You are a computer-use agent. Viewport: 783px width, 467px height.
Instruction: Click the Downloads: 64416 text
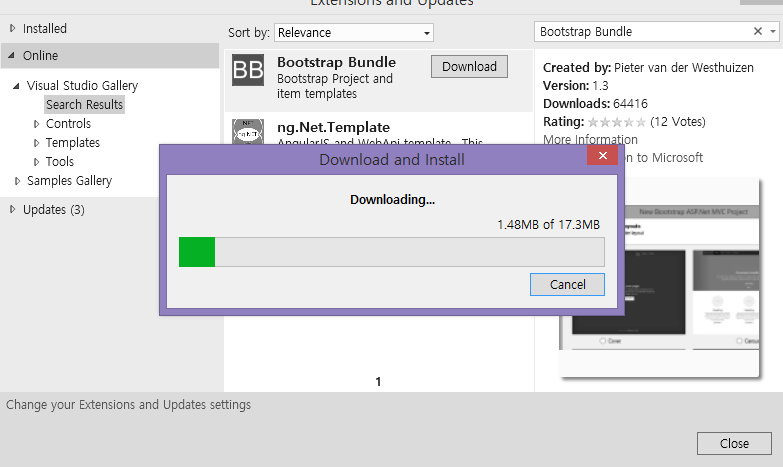pyautogui.click(x=595, y=103)
